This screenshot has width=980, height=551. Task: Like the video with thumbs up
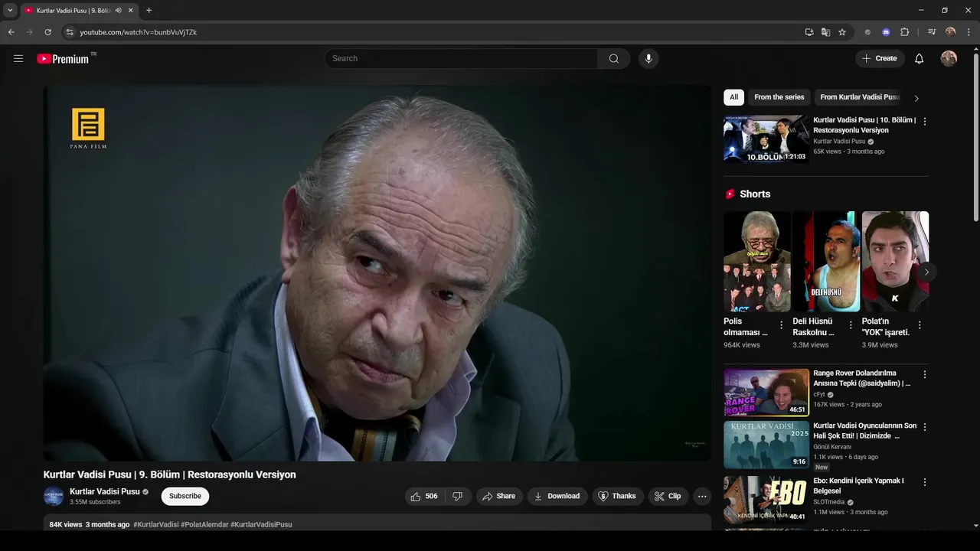pyautogui.click(x=424, y=496)
